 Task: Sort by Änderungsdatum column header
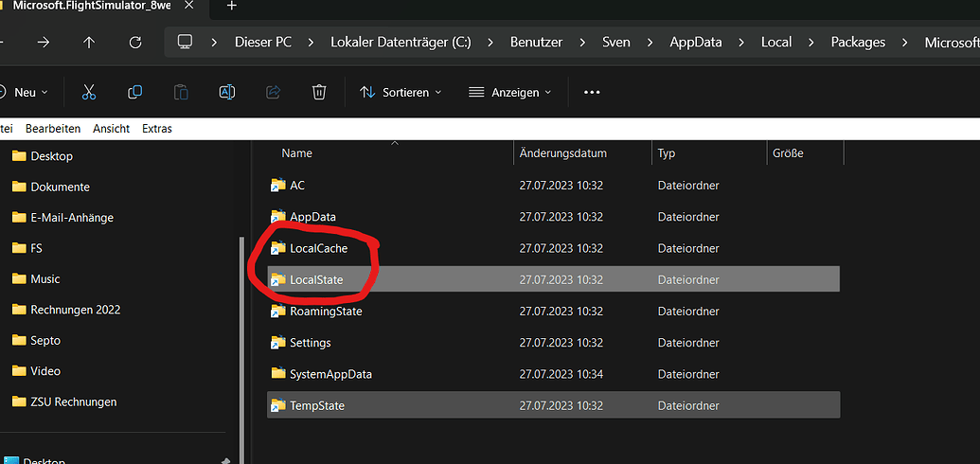point(562,152)
